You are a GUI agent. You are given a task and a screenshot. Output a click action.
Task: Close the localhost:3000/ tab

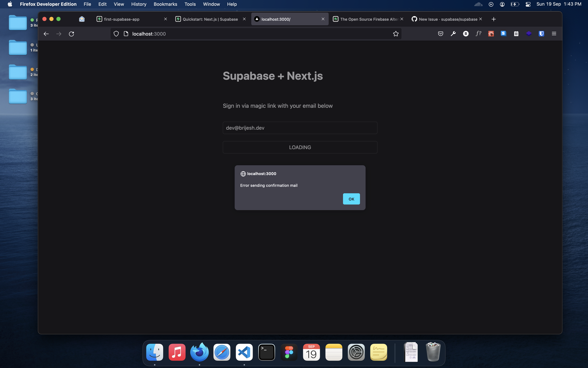tap(323, 19)
